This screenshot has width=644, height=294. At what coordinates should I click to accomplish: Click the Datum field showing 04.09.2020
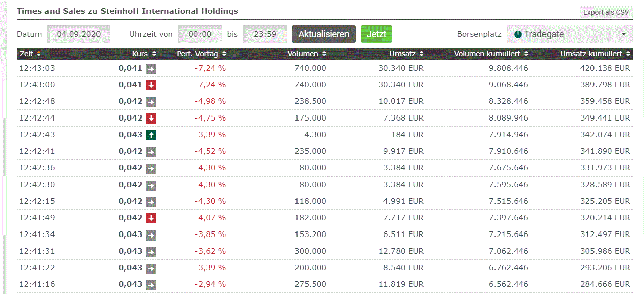78,34
